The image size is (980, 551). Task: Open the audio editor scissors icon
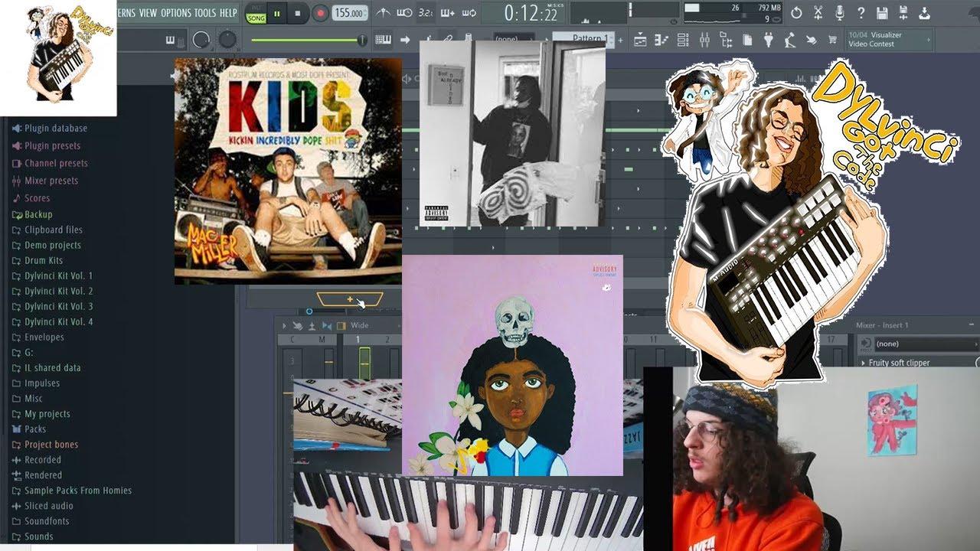818,13
